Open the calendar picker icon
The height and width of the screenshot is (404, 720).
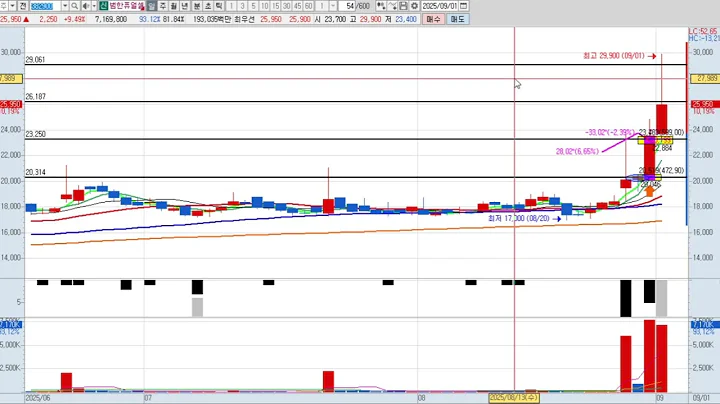coord(464,6)
